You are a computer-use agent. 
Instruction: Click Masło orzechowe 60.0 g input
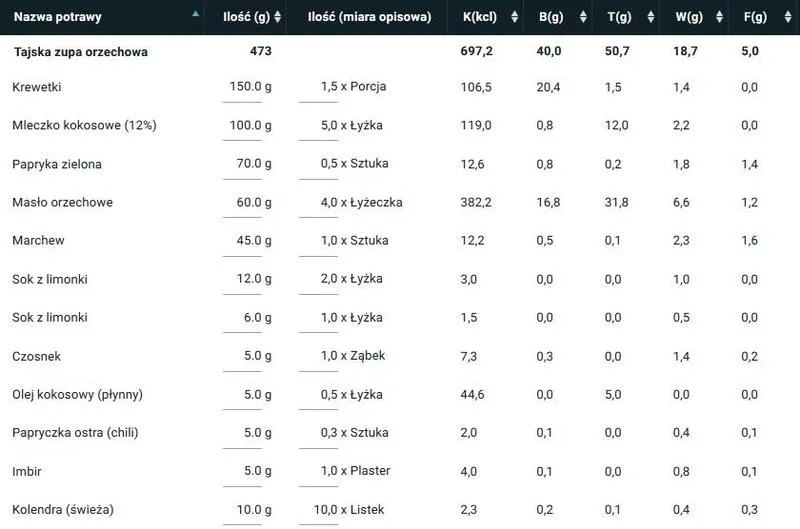[243, 202]
